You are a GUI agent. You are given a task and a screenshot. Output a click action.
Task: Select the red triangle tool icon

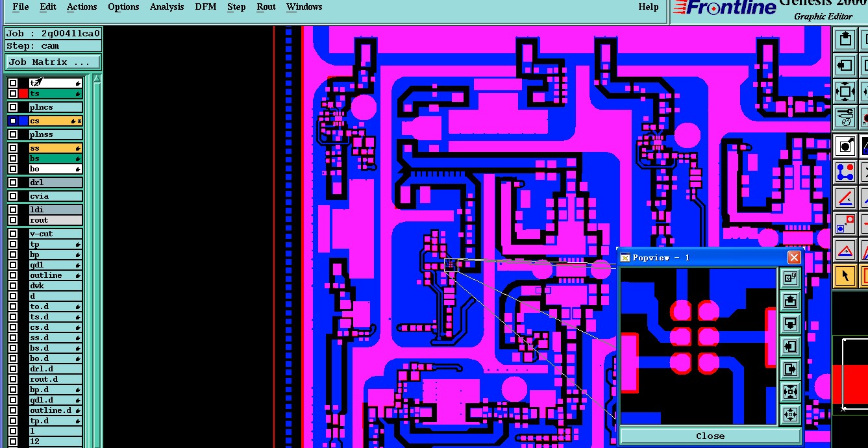click(845, 250)
